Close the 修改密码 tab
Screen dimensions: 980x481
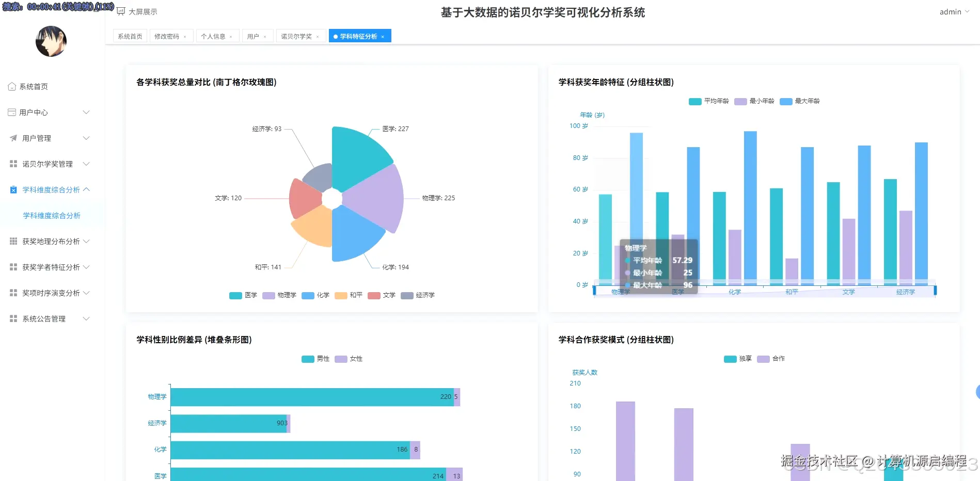pos(185,37)
